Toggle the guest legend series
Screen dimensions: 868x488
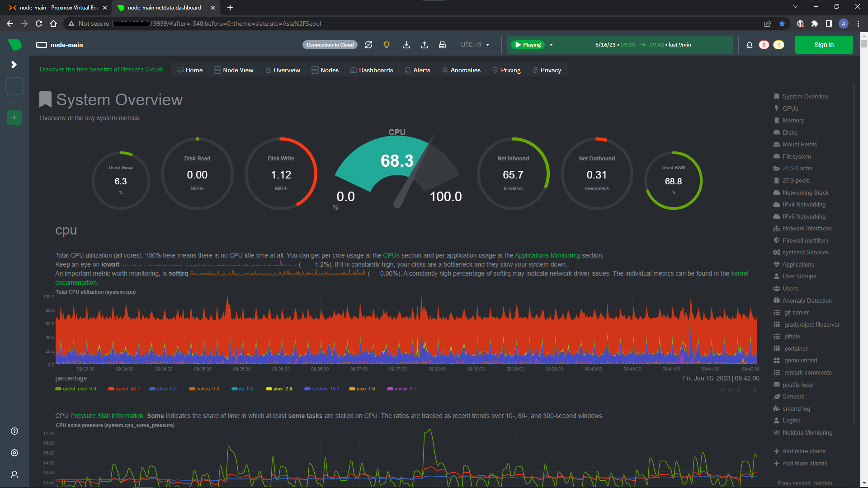point(124,389)
